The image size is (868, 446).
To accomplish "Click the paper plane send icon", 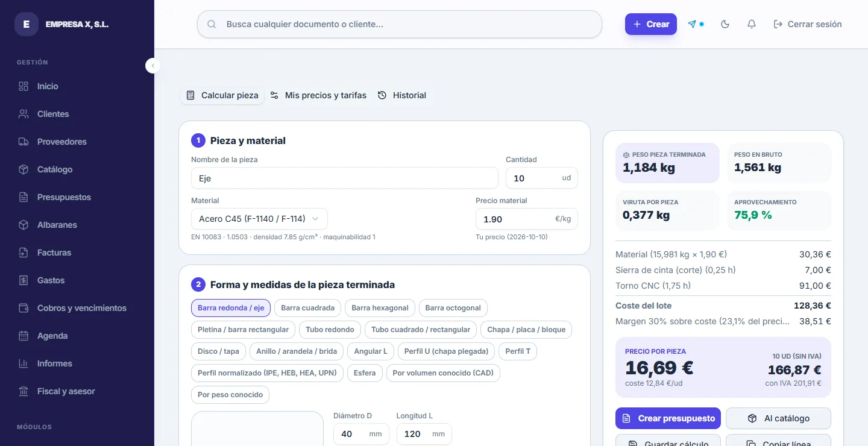I will [692, 24].
